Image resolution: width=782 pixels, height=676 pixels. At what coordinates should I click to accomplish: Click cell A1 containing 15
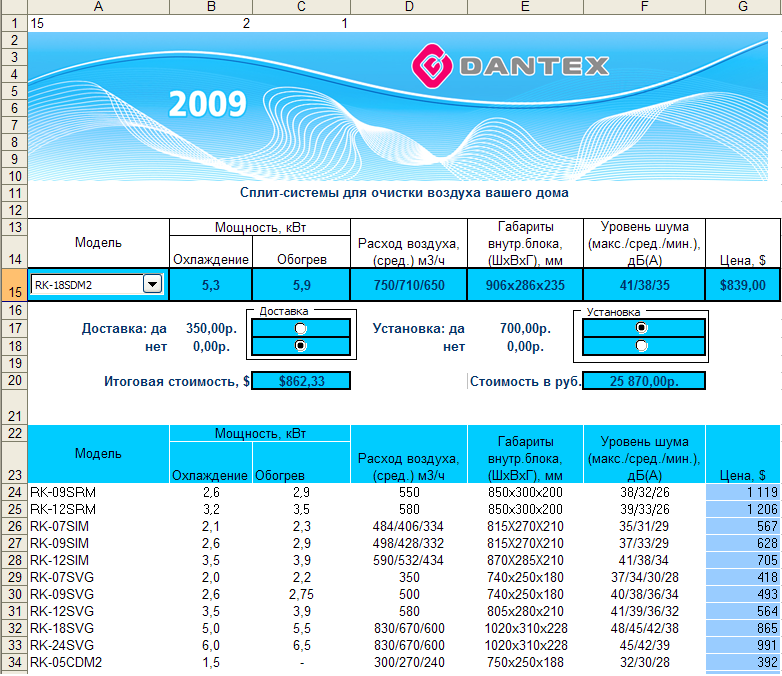(98, 23)
